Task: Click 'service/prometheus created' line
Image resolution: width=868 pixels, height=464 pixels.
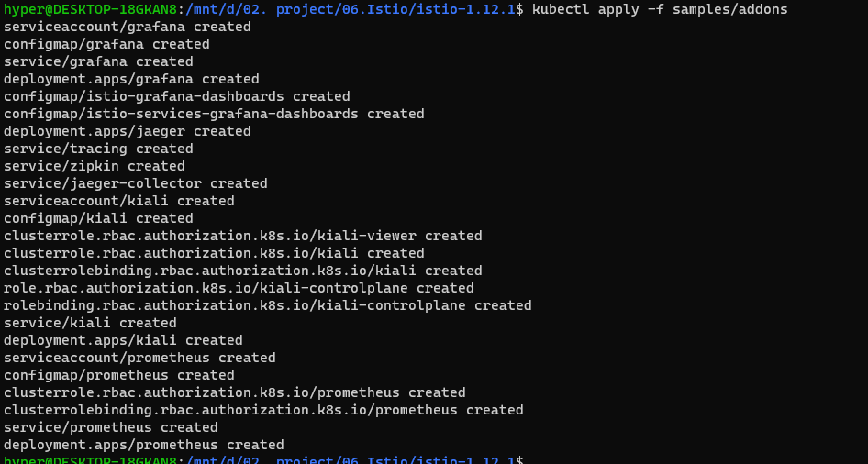Action: [111, 427]
